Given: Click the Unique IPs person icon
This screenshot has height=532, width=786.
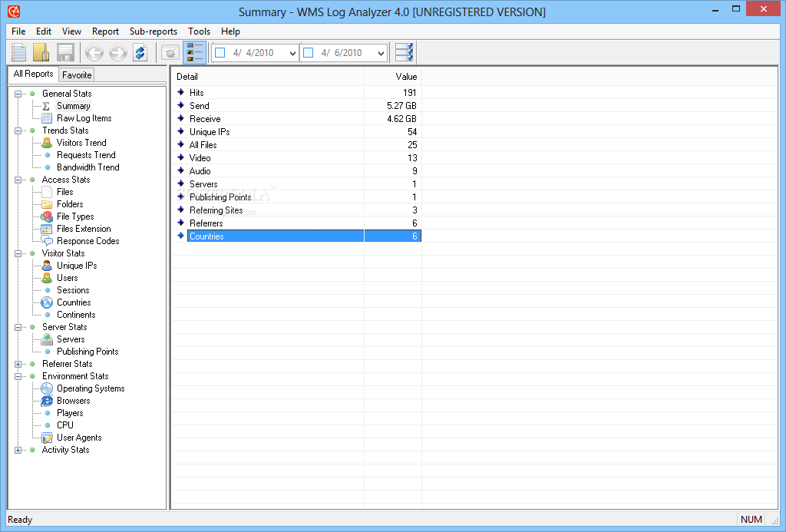Looking at the screenshot, I should pyautogui.click(x=47, y=266).
